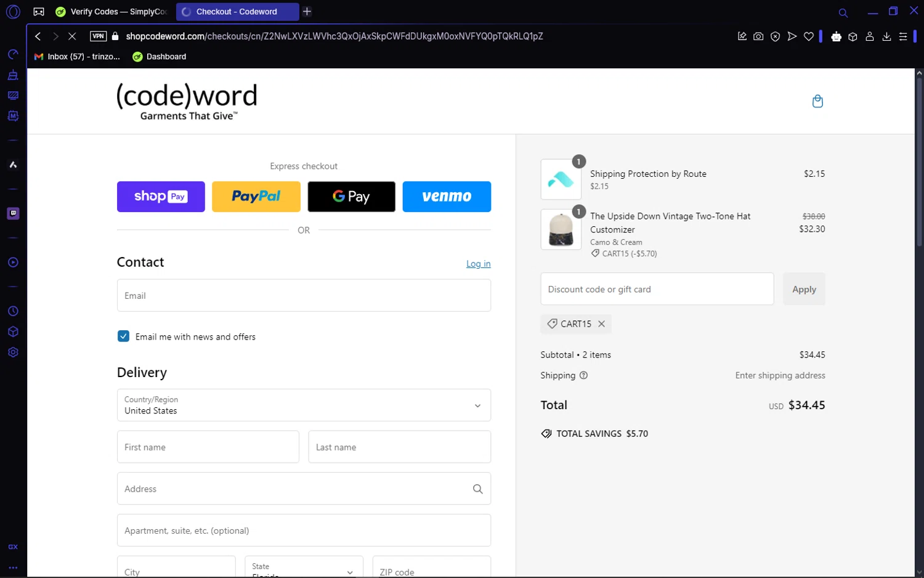Open the browser profile account icon
The height and width of the screenshot is (578, 924).
click(870, 36)
